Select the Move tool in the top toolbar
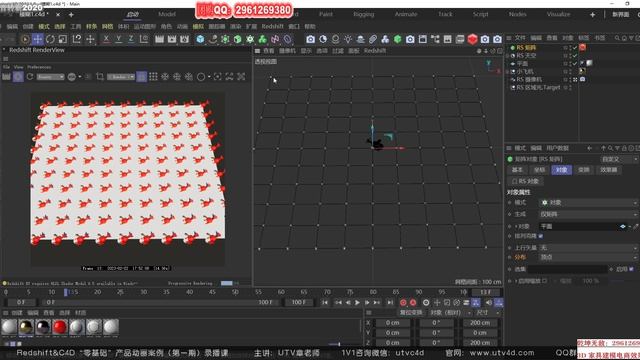640x360 pixels. coord(38,39)
